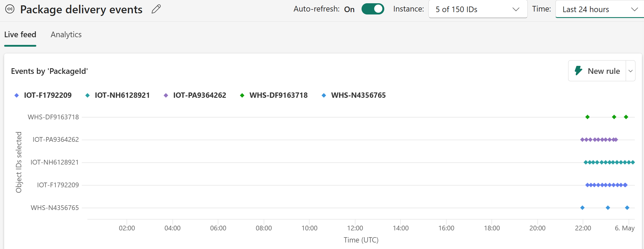Image resolution: width=644 pixels, height=249 pixels.
Task: Toggle legend entry IOT-F1792209
Action: coord(43,95)
